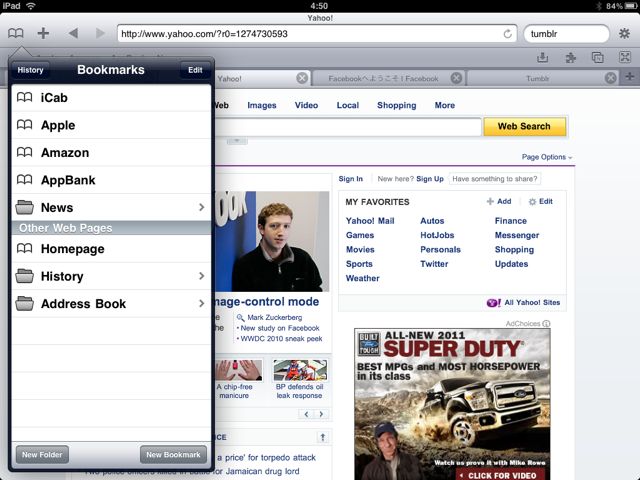Image resolution: width=640 pixels, height=480 pixels.
Task: Collapse search suggestions arrow below search box
Action: [237, 141]
